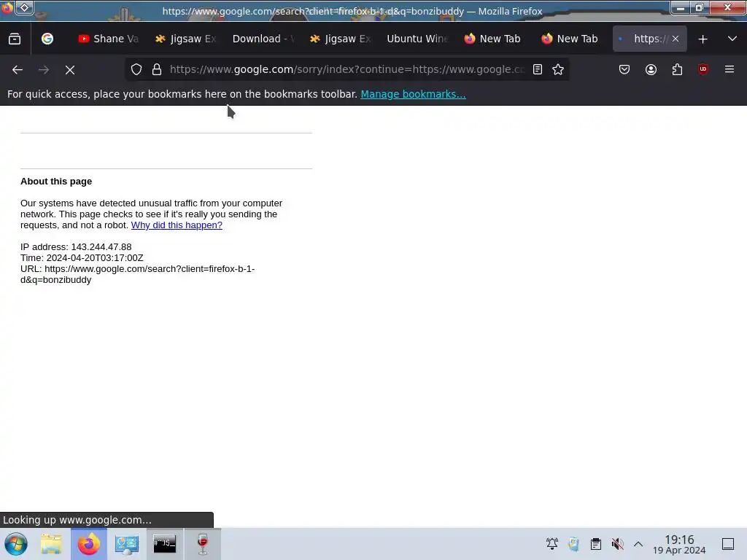Switch to the Shane Va YouTube tab

[109, 39]
